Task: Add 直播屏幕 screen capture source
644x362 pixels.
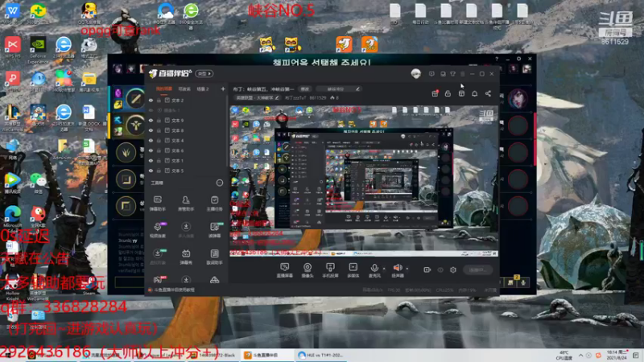Action: click(x=284, y=270)
